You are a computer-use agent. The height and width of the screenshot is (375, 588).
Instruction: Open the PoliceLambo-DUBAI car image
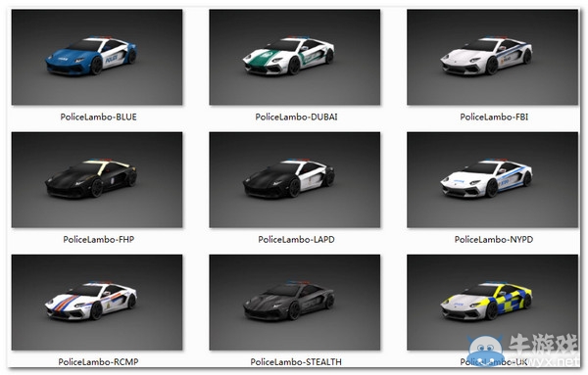295,58
